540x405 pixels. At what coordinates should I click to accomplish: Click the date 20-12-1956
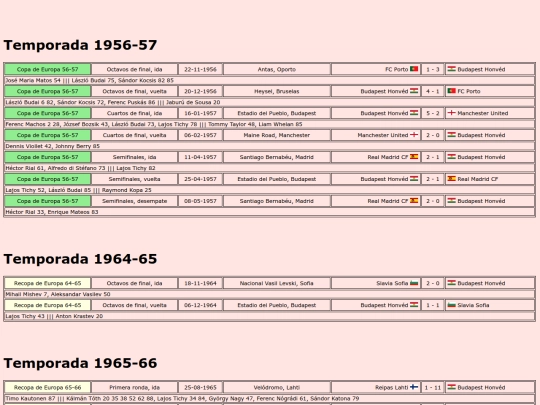pyautogui.click(x=200, y=91)
